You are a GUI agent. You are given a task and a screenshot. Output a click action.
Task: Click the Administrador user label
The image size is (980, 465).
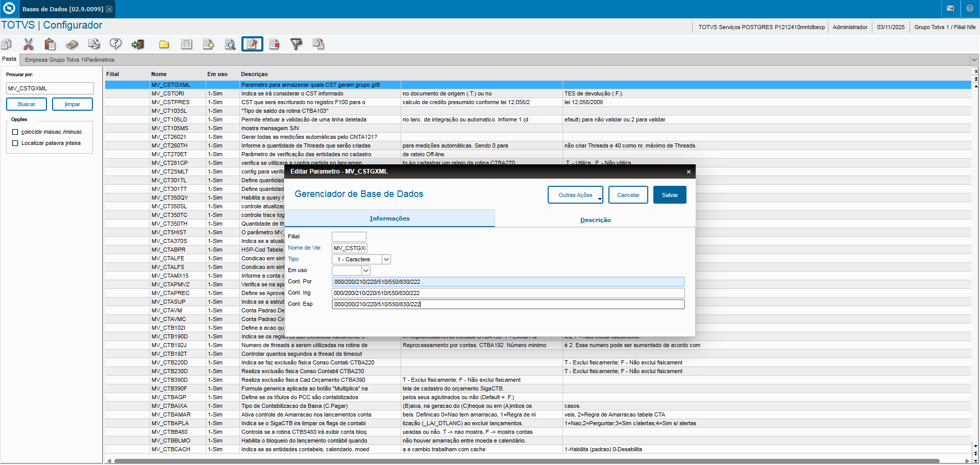click(850, 28)
